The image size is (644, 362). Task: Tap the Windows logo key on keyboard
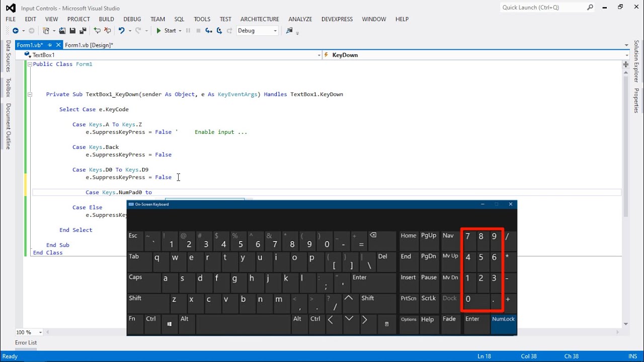[x=170, y=324]
